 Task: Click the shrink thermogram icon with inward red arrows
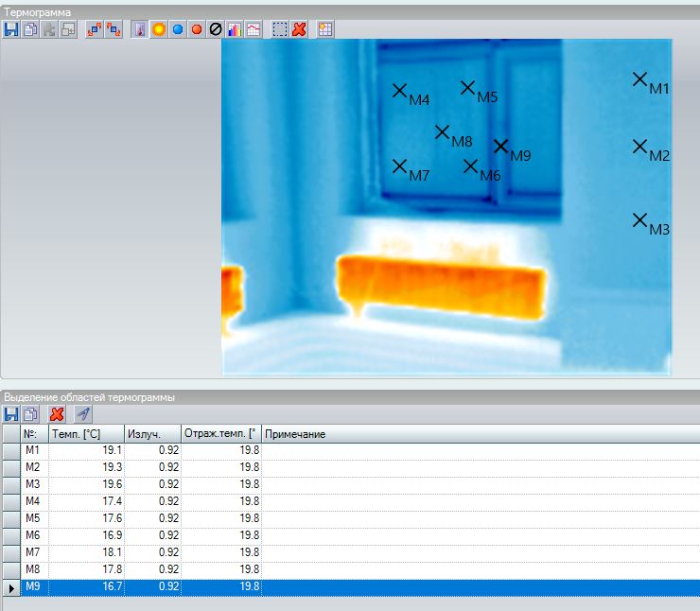pyautogui.click(x=114, y=29)
